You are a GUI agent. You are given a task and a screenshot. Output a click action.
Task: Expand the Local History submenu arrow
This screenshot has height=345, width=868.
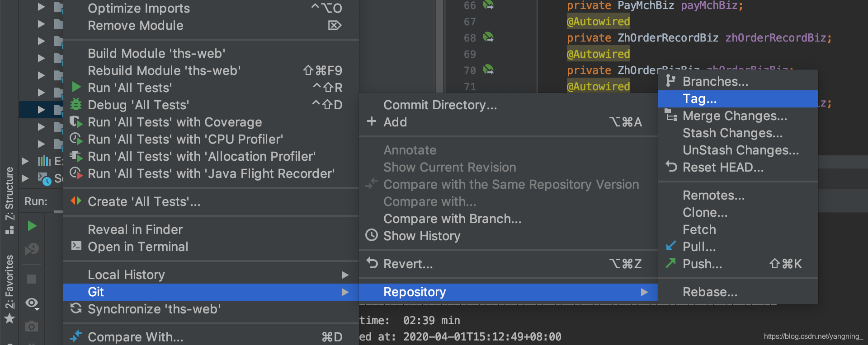point(345,275)
